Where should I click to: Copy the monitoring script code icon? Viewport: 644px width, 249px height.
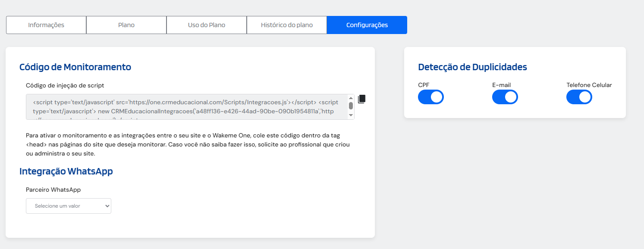click(361, 99)
